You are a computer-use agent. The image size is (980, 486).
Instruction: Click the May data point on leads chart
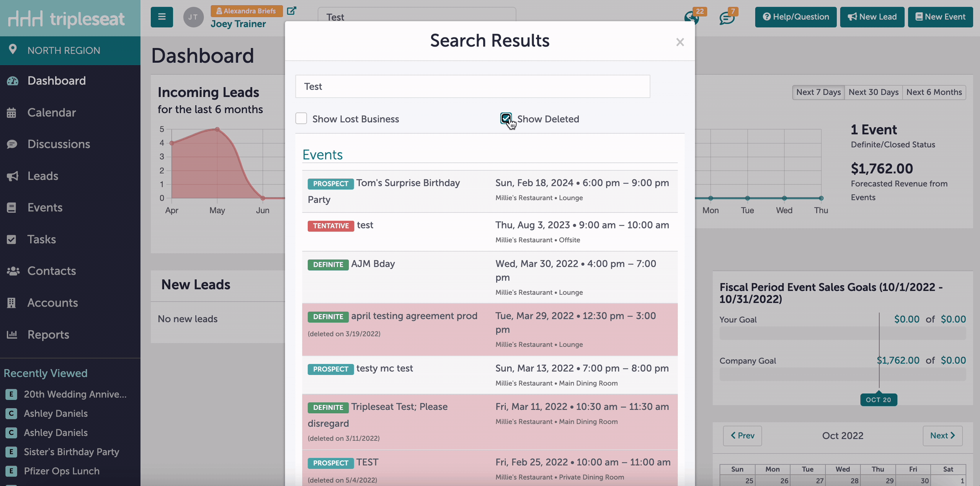217,129
